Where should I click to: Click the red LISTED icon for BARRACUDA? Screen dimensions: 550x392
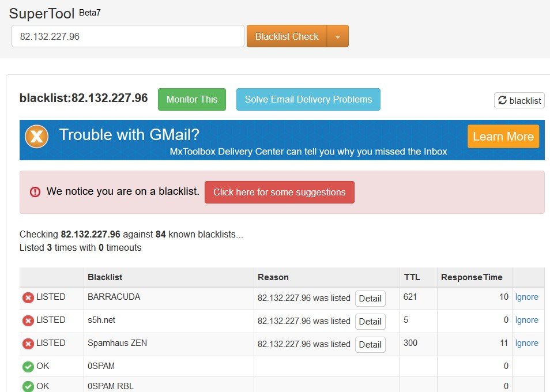(28, 297)
